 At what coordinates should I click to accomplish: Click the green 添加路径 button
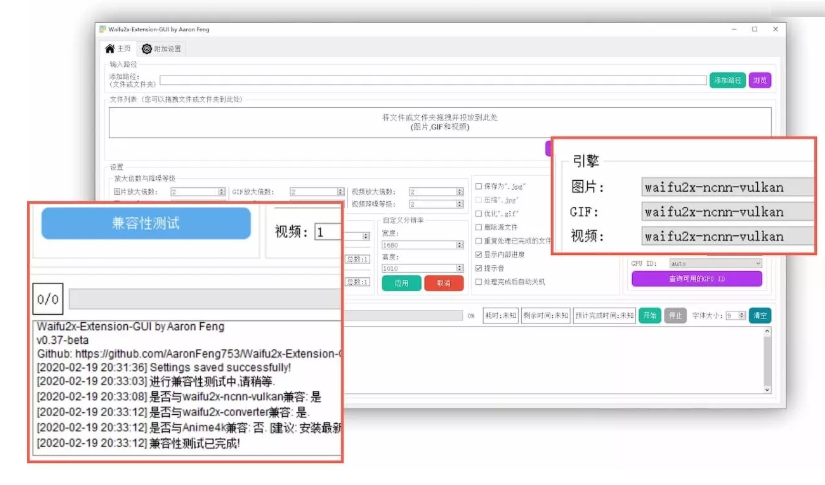pyautogui.click(x=727, y=80)
